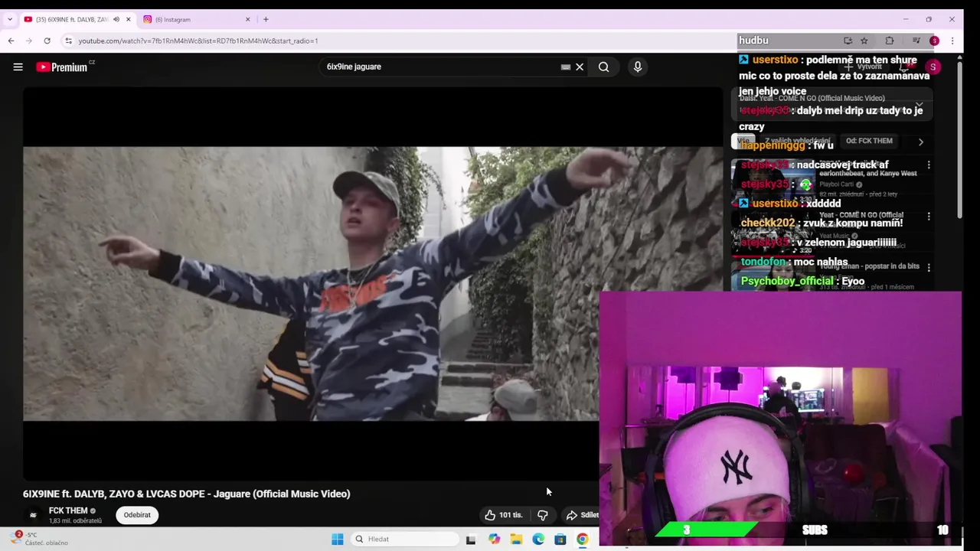Open the Windows Start menu

click(x=337, y=539)
